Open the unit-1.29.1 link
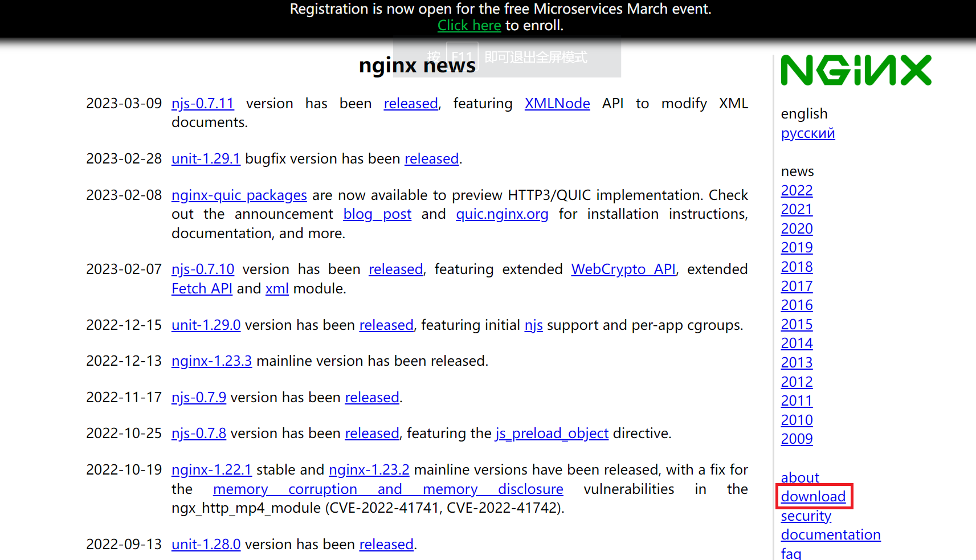The image size is (976, 560). click(x=206, y=159)
